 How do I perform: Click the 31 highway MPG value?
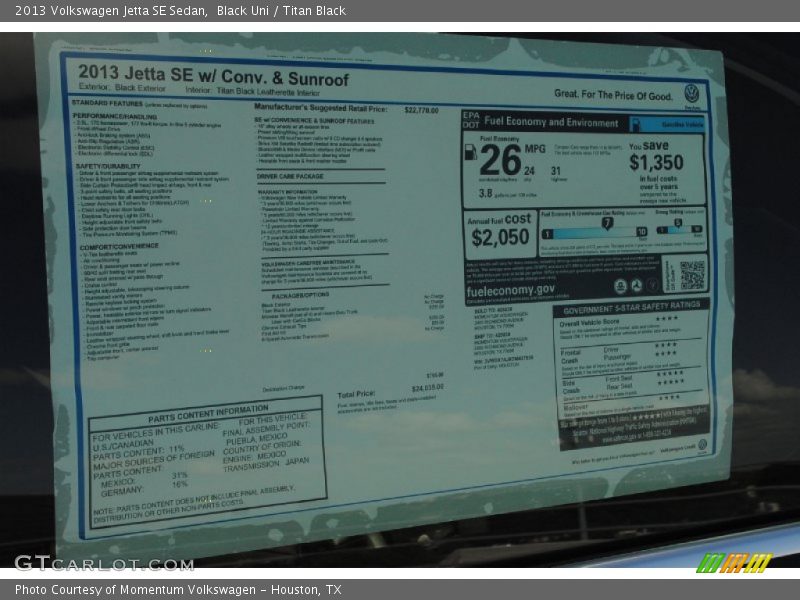[556, 171]
